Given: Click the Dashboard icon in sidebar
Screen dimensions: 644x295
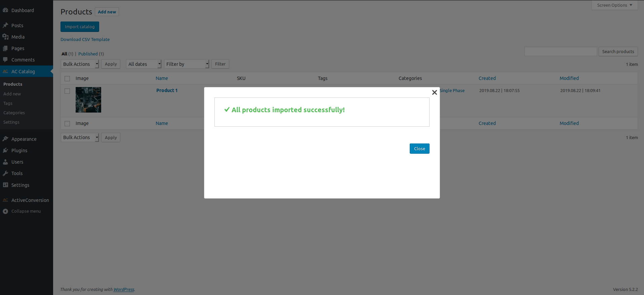Looking at the screenshot, I should click(x=5, y=10).
